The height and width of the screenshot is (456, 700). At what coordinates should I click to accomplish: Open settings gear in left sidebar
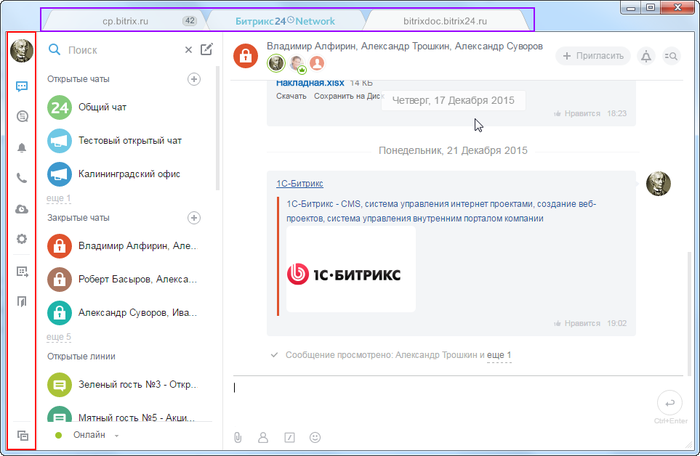tap(21, 239)
